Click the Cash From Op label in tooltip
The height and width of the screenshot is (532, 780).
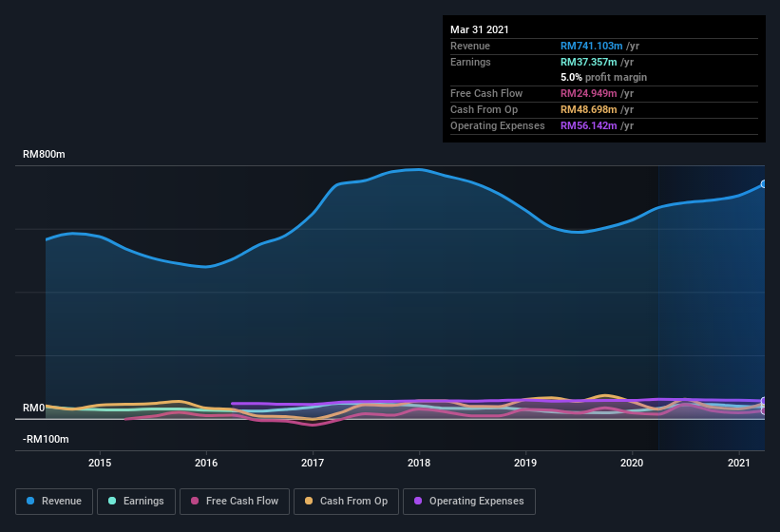tap(484, 109)
